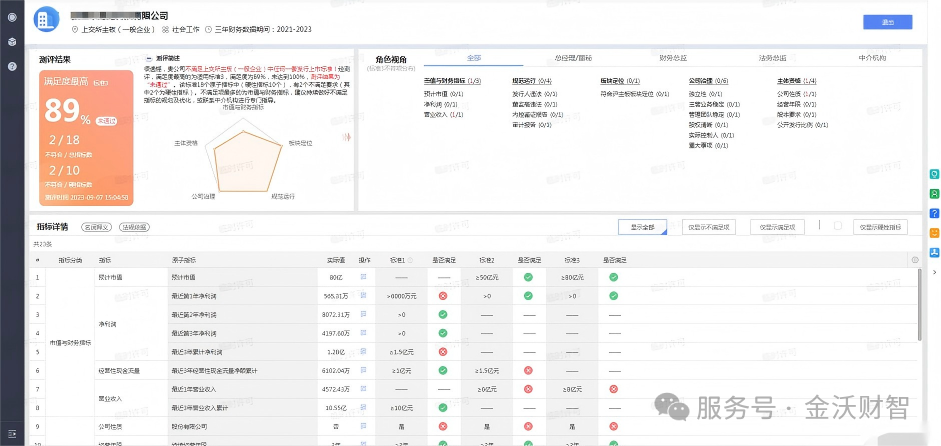The image size is (941, 446).
Task: Open the table settings gear icon in header
Action: (x=915, y=260)
